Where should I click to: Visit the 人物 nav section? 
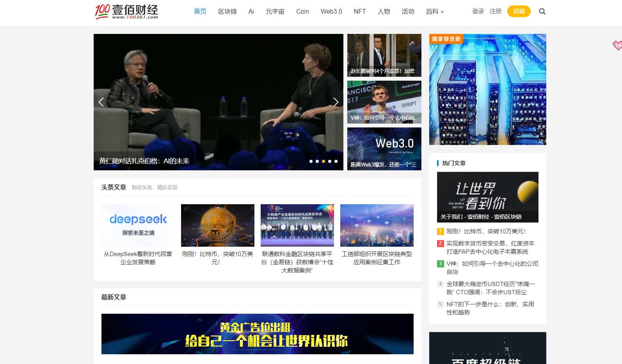click(x=384, y=12)
